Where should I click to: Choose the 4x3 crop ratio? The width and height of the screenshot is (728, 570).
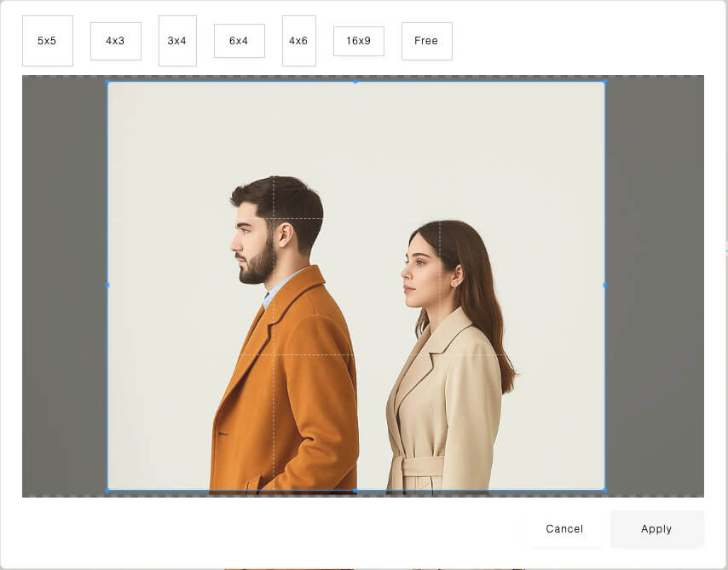click(115, 41)
